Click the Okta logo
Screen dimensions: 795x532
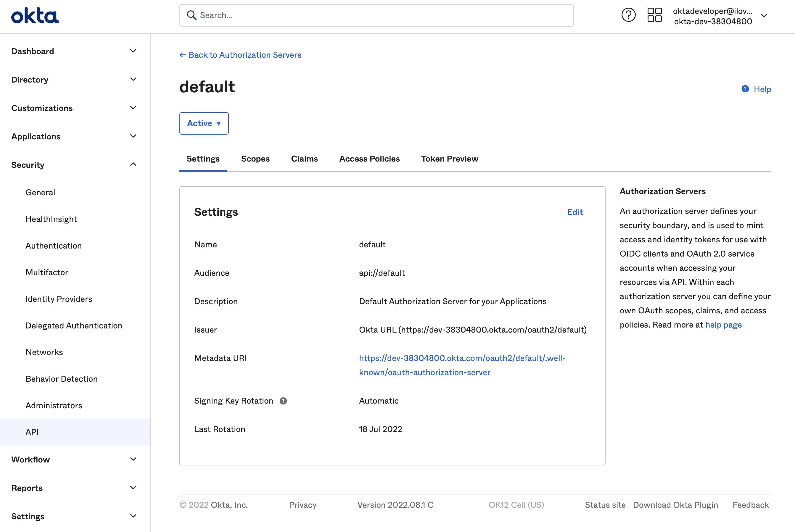point(34,15)
